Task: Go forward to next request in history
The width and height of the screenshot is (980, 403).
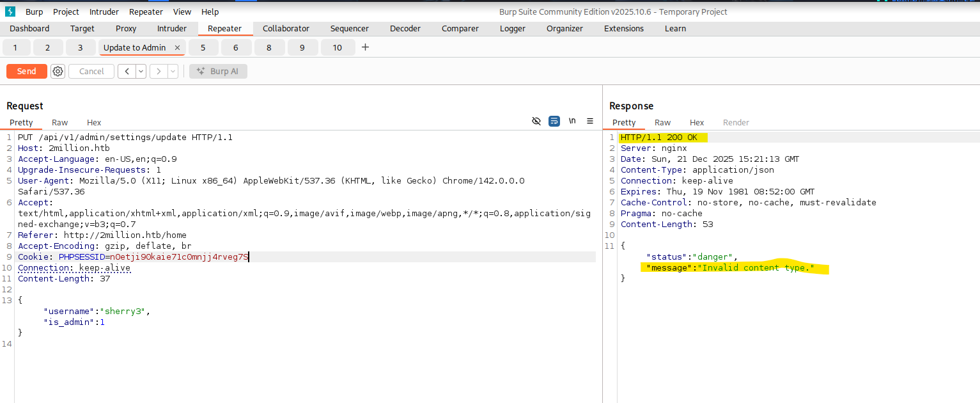Action: tap(158, 71)
